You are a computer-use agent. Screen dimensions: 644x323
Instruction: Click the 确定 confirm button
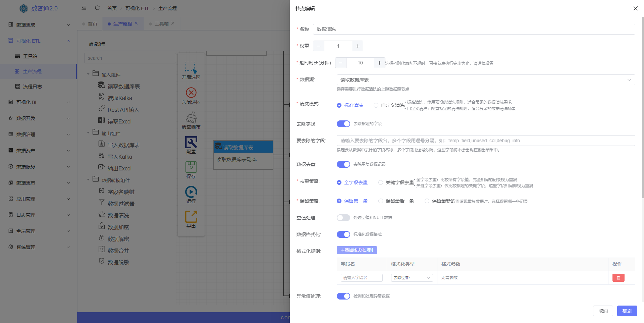click(x=627, y=311)
